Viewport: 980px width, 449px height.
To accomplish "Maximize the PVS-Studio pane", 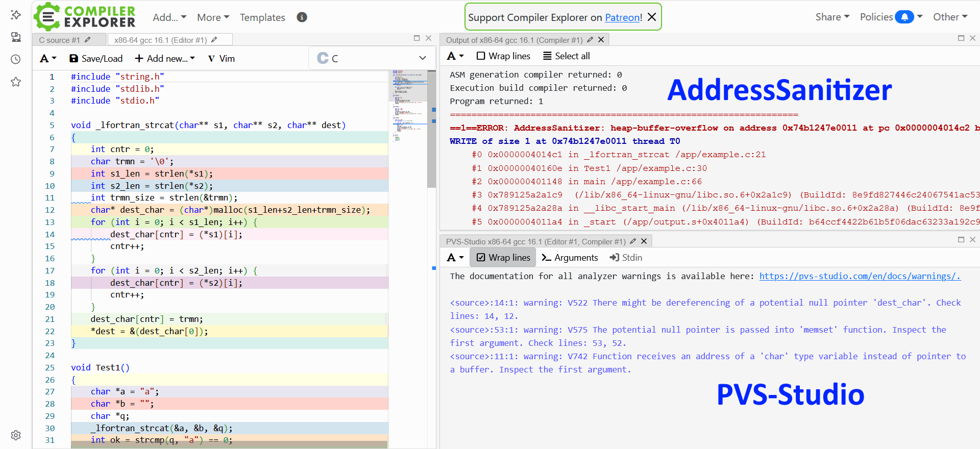I will coord(961,240).
